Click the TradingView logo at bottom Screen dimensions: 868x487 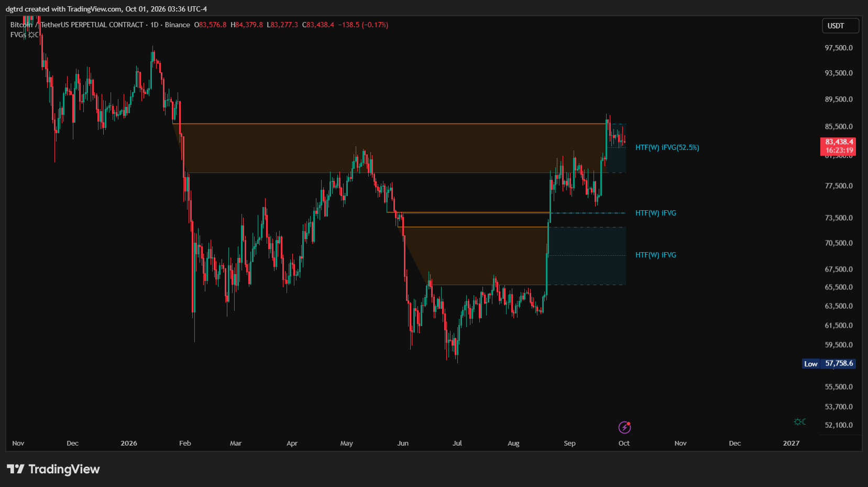53,469
